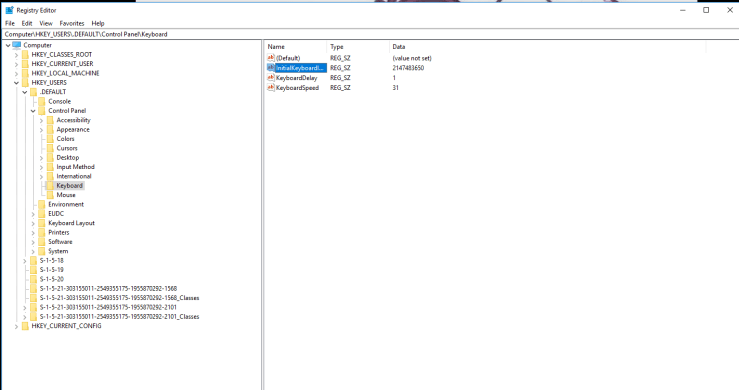This screenshot has width=739, height=390.
Task: Click the Software folder icon
Action: [42, 241]
